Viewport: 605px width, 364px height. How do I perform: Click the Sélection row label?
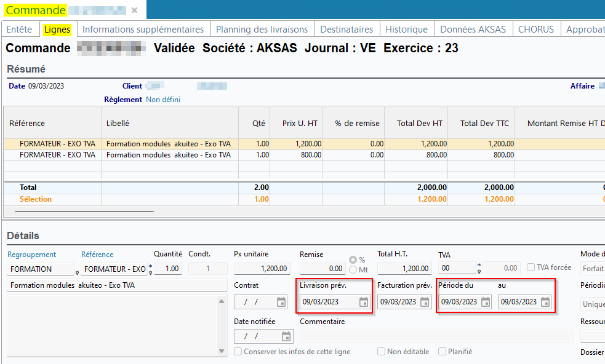(36, 199)
